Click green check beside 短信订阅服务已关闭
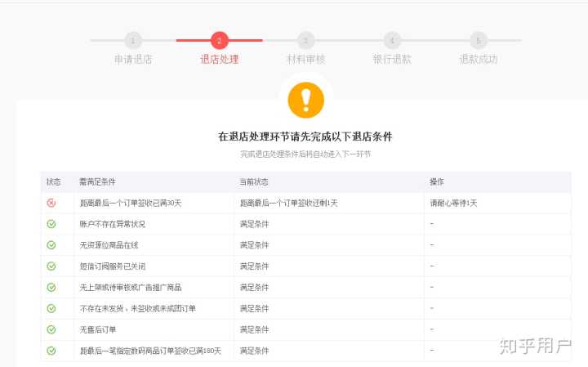Viewport: 588px width, 367px height. click(51, 266)
